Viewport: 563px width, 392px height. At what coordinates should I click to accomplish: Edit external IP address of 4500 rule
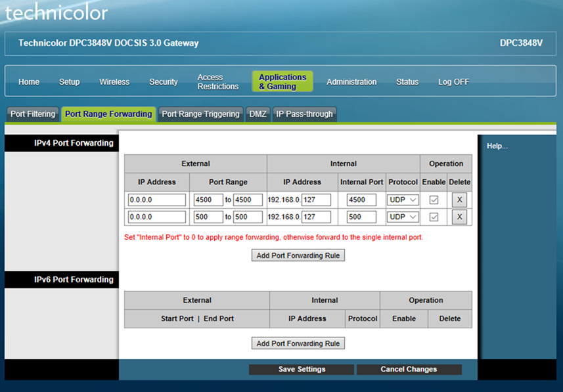(x=157, y=200)
